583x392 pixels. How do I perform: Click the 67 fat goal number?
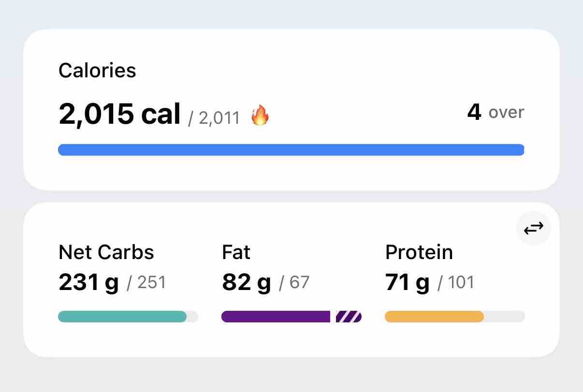click(x=300, y=282)
